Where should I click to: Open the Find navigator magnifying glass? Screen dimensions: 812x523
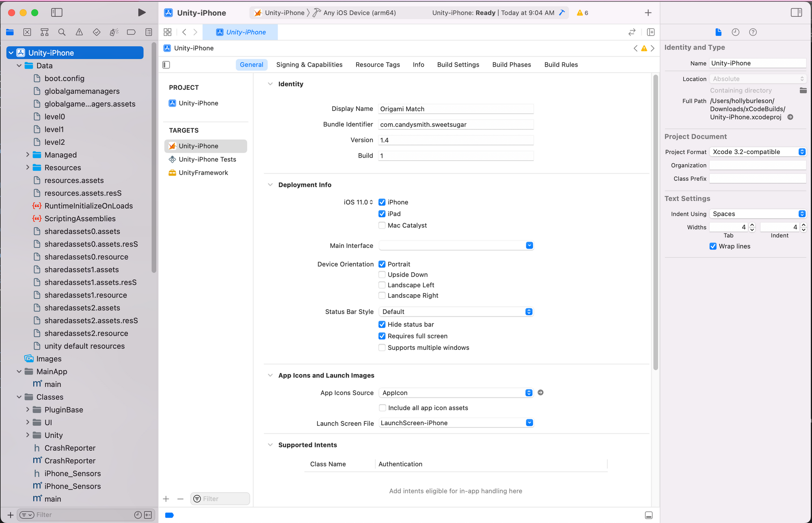click(x=62, y=32)
